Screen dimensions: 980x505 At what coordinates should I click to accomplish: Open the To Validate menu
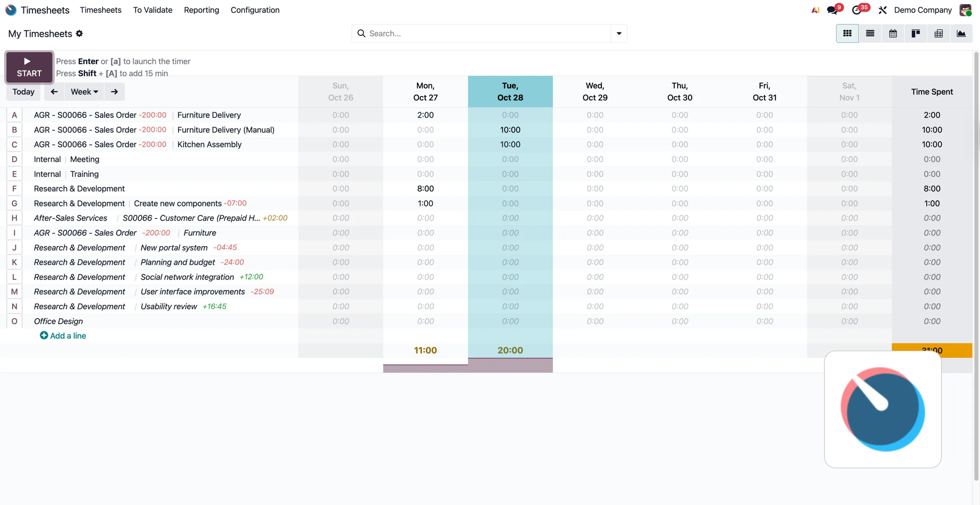click(x=153, y=10)
